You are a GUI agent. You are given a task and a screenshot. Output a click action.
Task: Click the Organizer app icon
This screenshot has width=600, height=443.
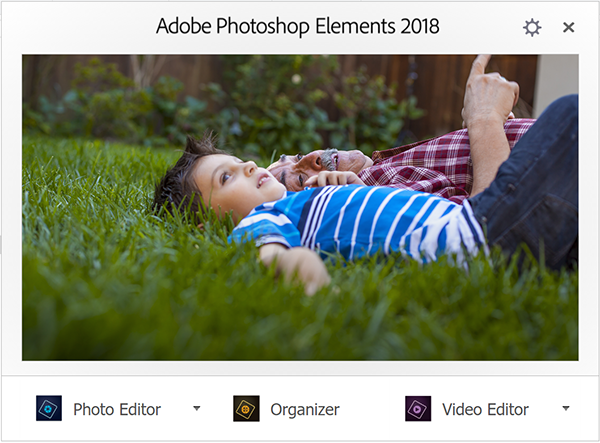[x=246, y=409]
